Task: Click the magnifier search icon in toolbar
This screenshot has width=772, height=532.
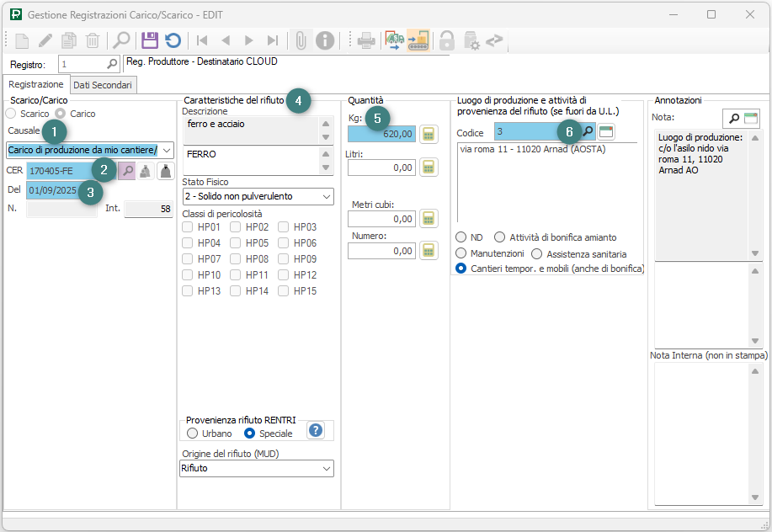Action: 121,40
